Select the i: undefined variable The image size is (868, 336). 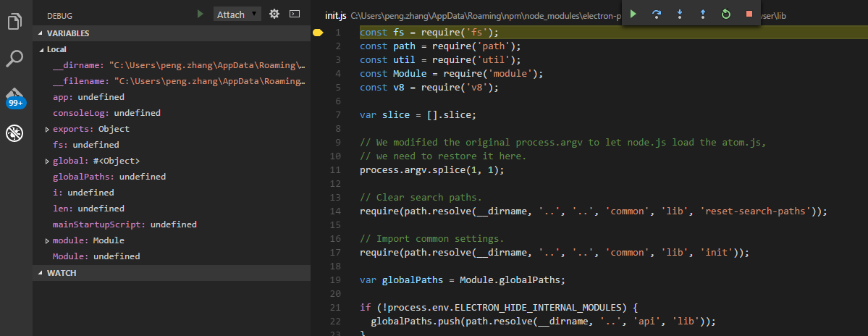click(172, 193)
